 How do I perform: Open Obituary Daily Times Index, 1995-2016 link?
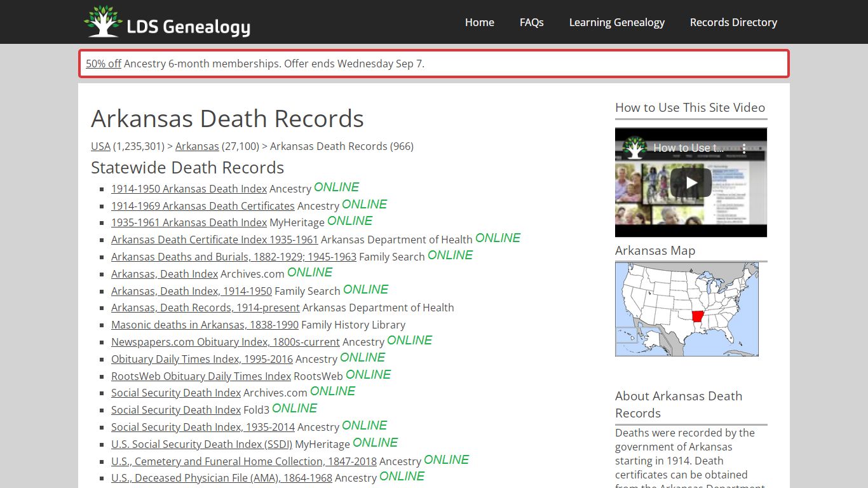(x=202, y=359)
